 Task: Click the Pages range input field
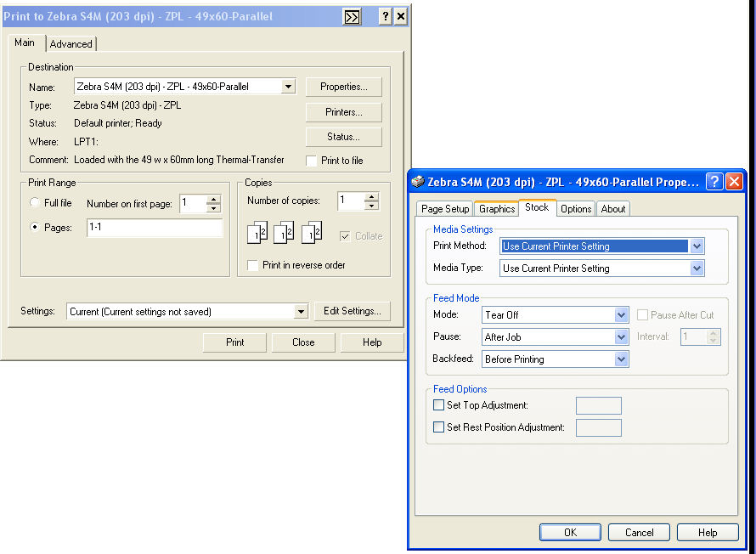[155, 227]
